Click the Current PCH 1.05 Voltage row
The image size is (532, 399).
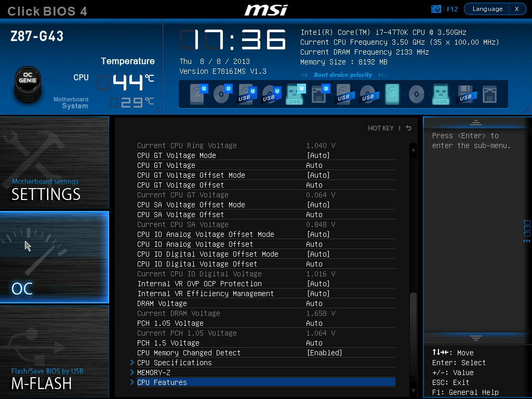(x=266, y=333)
